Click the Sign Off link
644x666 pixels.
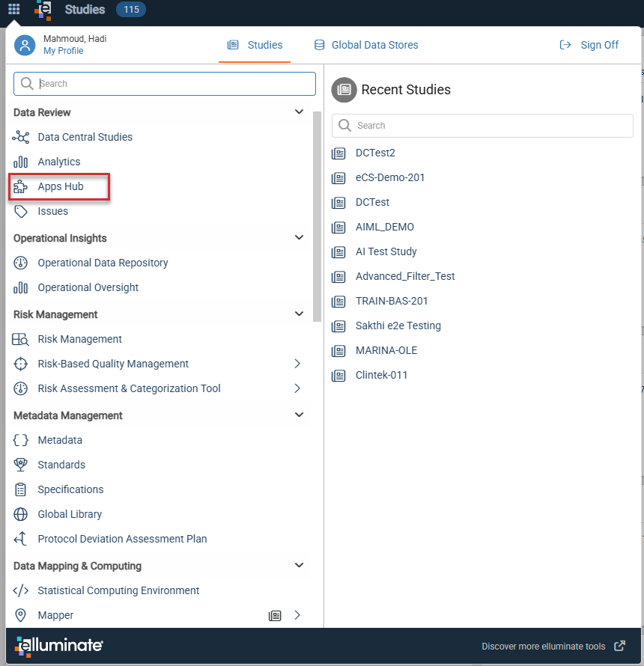pyautogui.click(x=599, y=45)
